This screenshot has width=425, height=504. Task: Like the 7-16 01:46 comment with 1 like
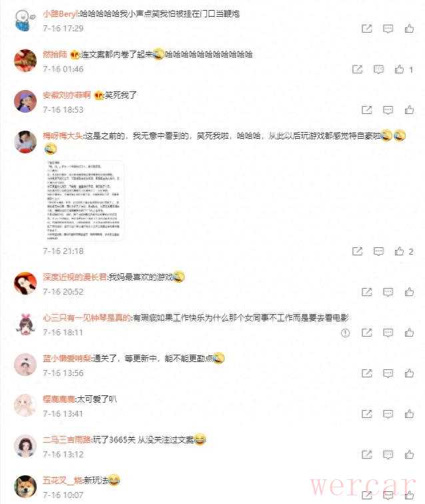point(399,69)
